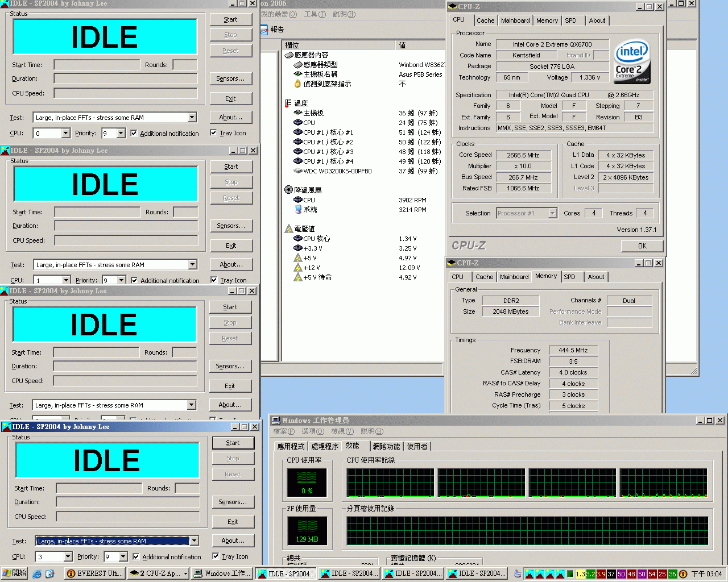Click Start Time field in top SP2004 window
This screenshot has width=728, height=582.
(x=97, y=65)
